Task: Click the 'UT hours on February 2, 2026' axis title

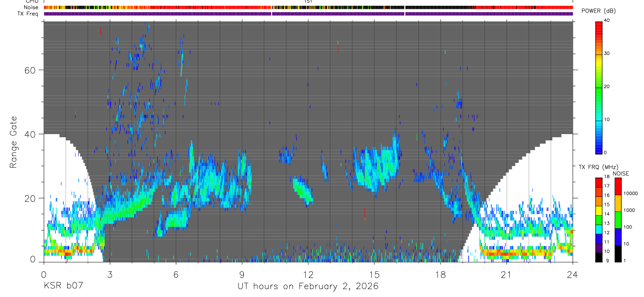Action: point(308,287)
